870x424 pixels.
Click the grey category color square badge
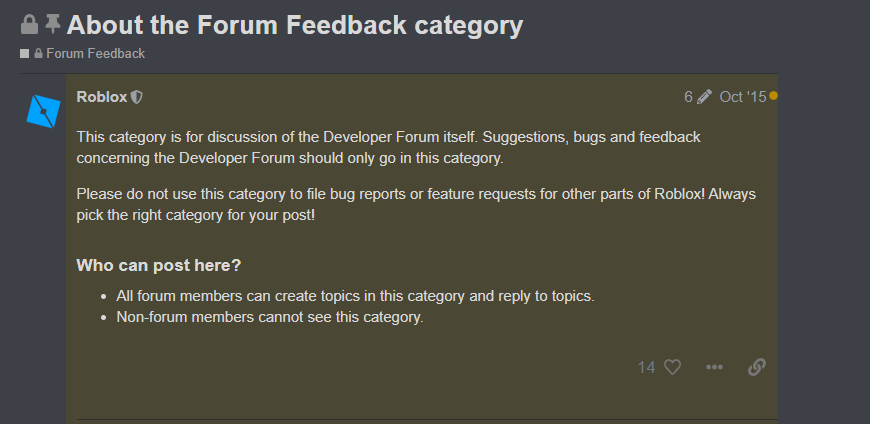pyautogui.click(x=25, y=54)
